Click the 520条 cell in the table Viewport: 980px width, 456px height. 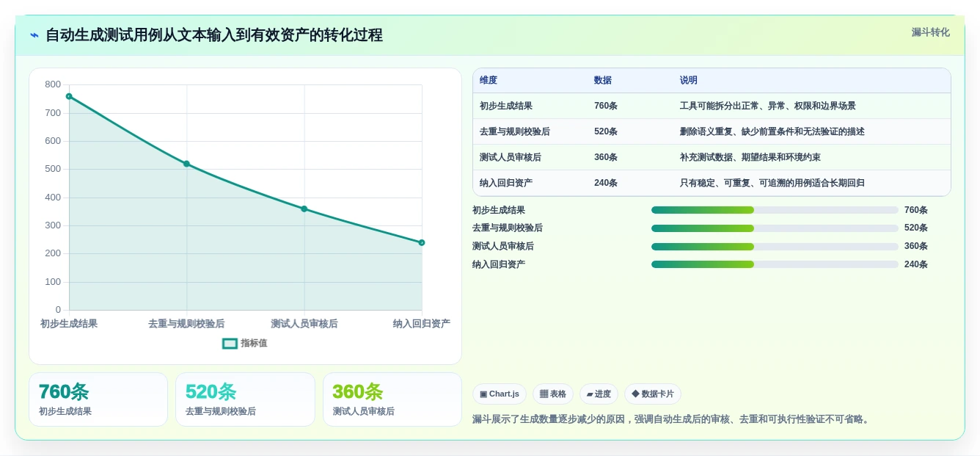(x=606, y=131)
